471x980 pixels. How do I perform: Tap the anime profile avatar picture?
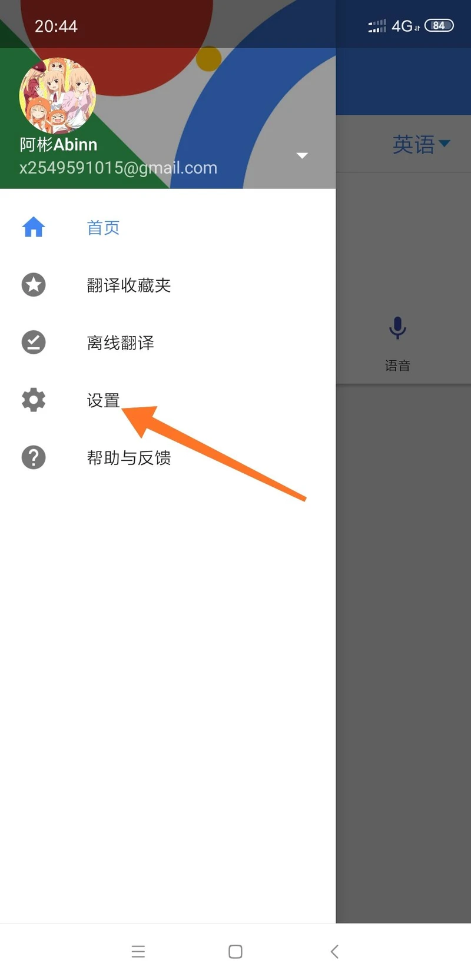click(58, 95)
